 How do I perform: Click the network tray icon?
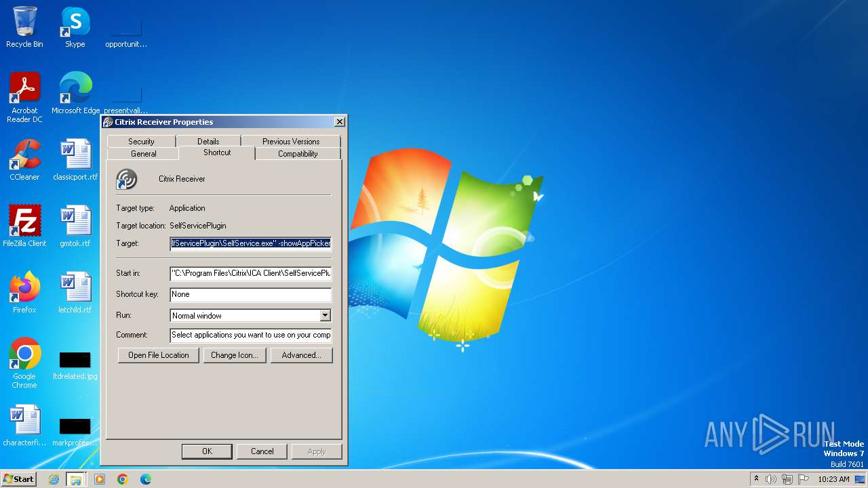click(x=787, y=479)
